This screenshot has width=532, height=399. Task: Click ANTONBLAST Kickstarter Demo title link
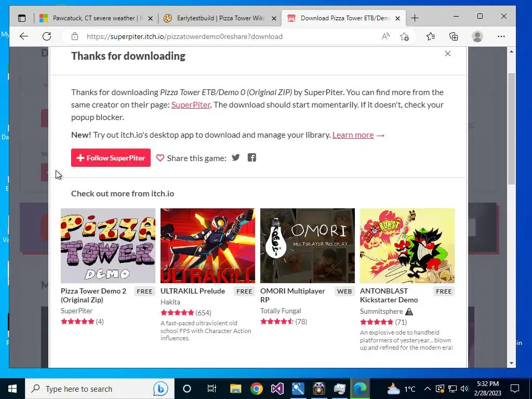[x=389, y=295]
